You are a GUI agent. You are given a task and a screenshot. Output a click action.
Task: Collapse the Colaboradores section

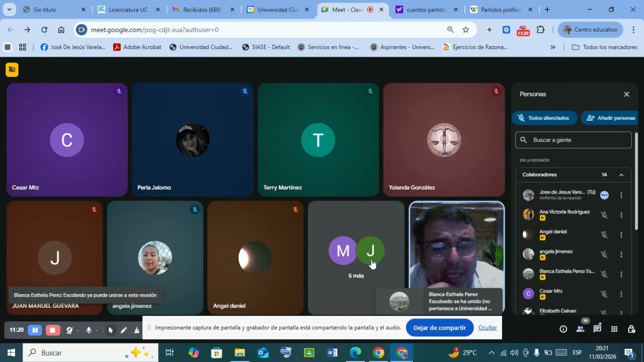coord(621,175)
